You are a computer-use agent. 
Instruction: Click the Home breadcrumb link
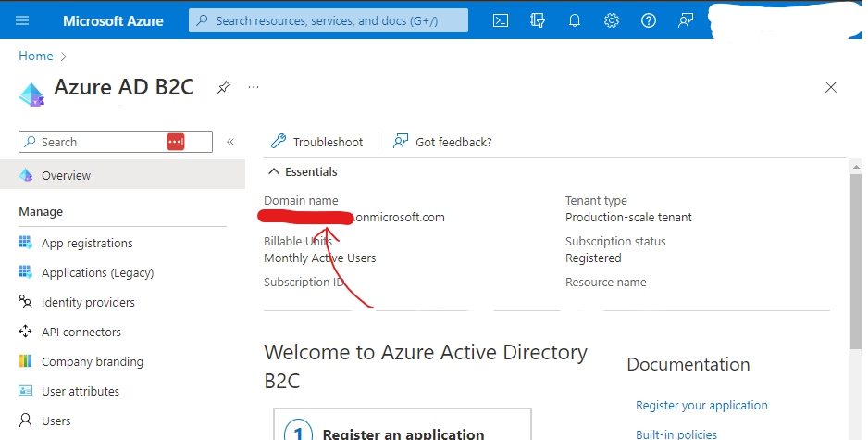pos(36,56)
